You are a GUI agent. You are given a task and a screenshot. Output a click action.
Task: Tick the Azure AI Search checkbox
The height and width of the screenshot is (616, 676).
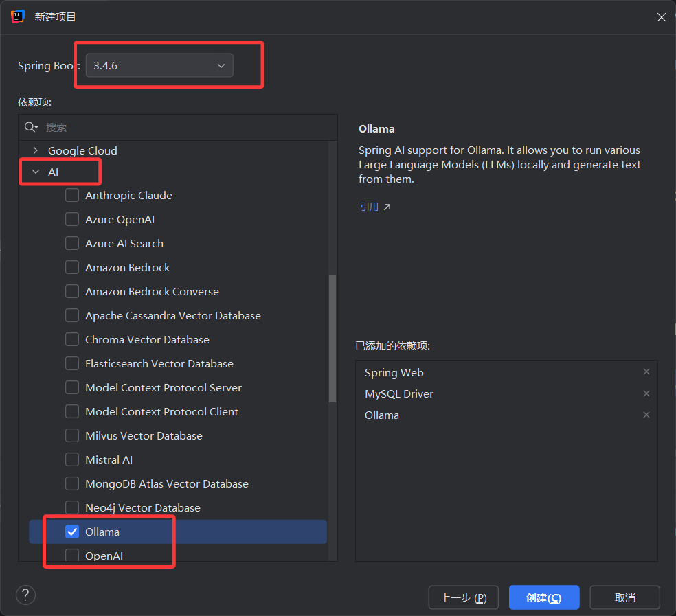(72, 243)
